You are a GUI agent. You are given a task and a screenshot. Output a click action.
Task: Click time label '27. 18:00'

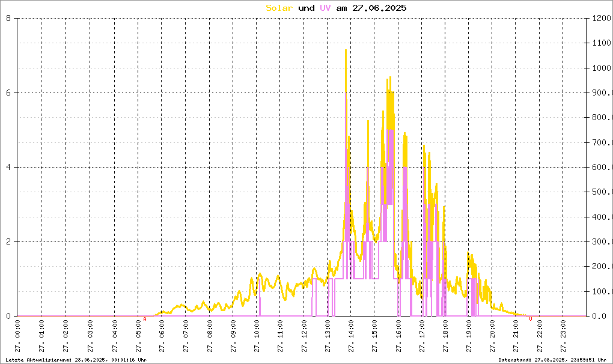point(445,336)
